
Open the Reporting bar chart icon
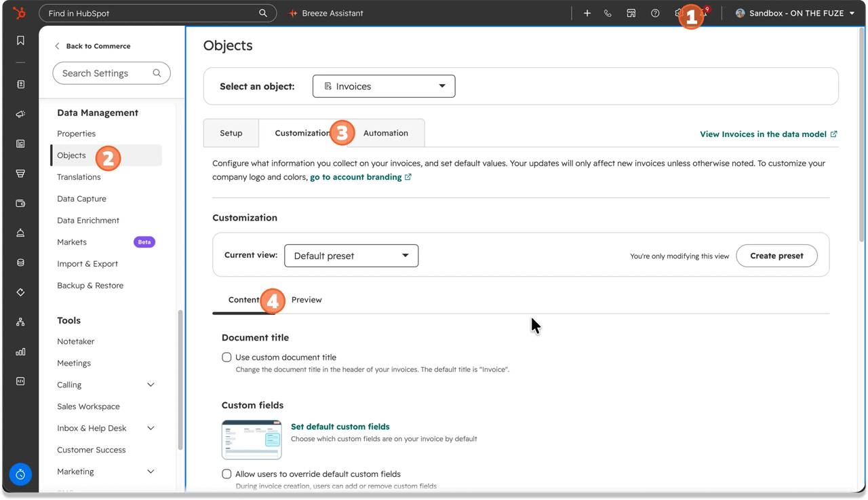pyautogui.click(x=20, y=352)
